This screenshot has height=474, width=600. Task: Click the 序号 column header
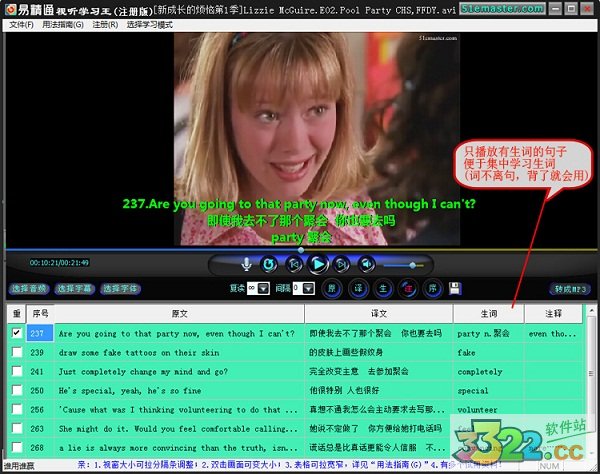[40, 314]
